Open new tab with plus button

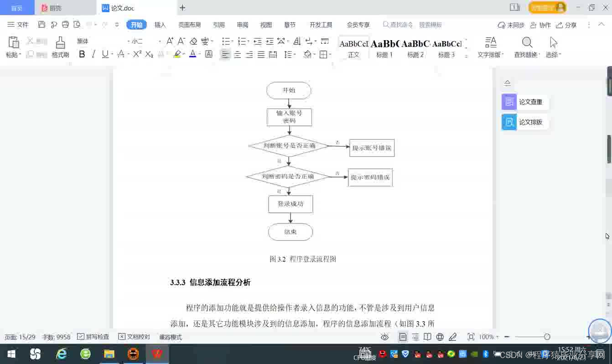[x=182, y=8]
